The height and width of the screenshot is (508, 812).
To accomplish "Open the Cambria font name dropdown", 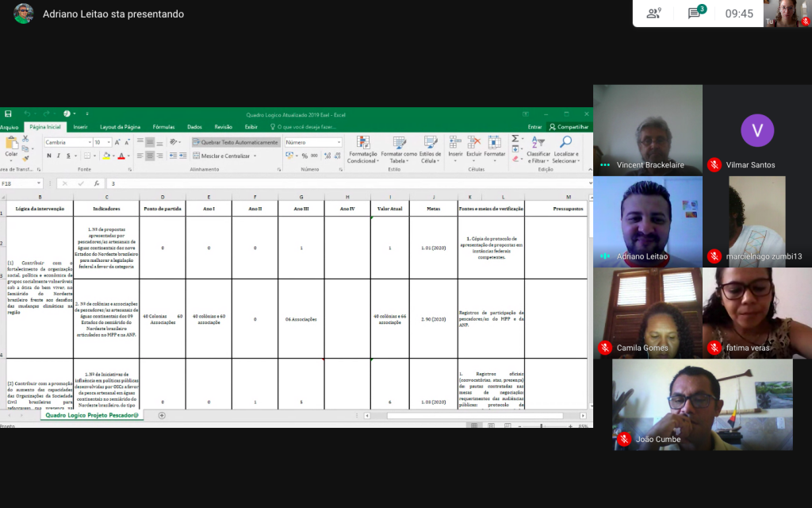I will point(89,143).
